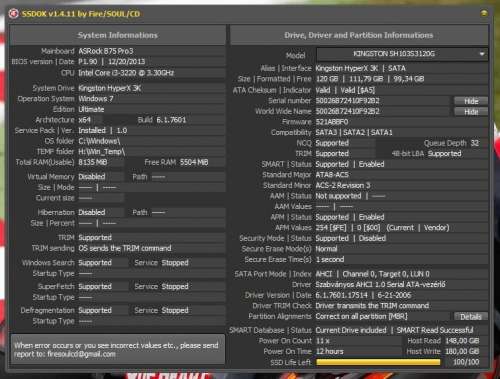Select the Driver TRIM Check value text
This screenshot has width=500, height=379.
coord(372,306)
